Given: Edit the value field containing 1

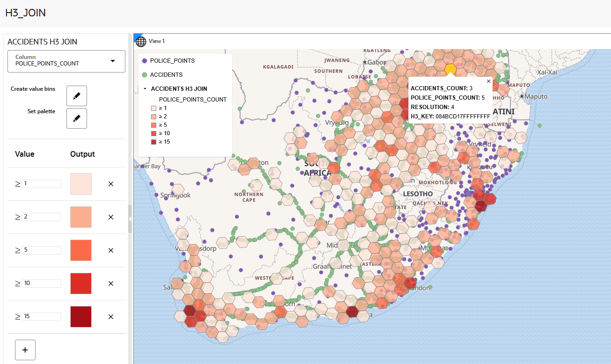Looking at the screenshot, I should click(42, 184).
